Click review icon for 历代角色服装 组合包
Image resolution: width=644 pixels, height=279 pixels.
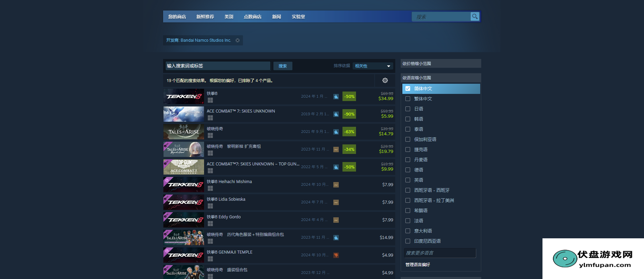tap(336, 238)
